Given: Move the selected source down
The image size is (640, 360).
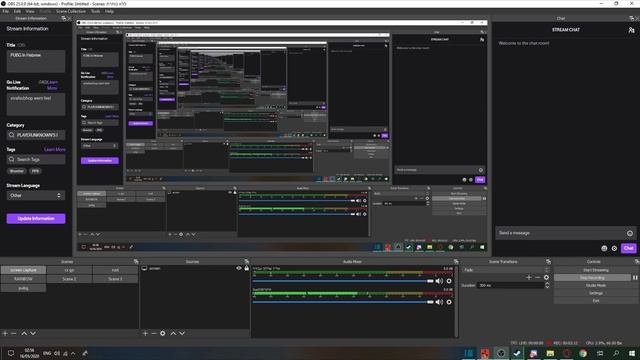Looking at the screenshot, I should (x=182, y=333).
